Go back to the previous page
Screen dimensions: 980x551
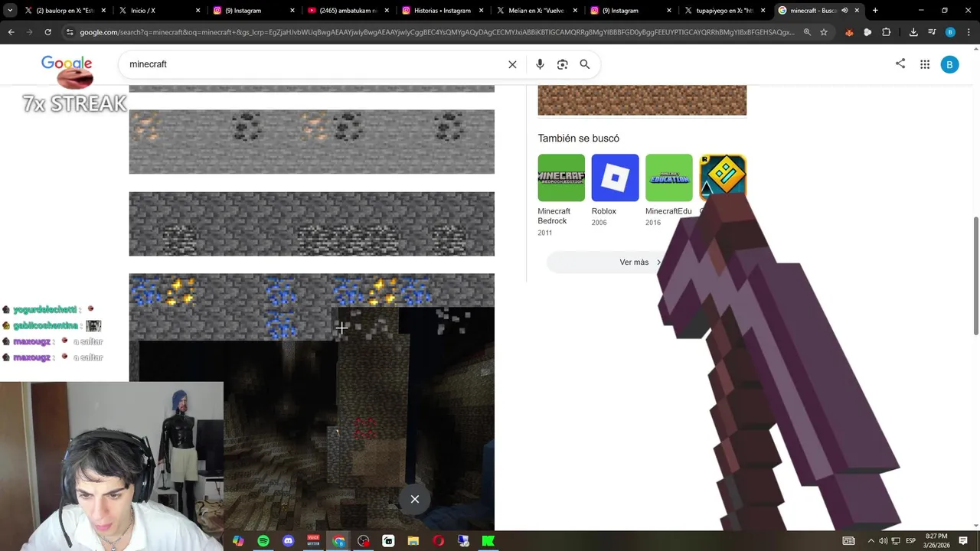(x=11, y=32)
